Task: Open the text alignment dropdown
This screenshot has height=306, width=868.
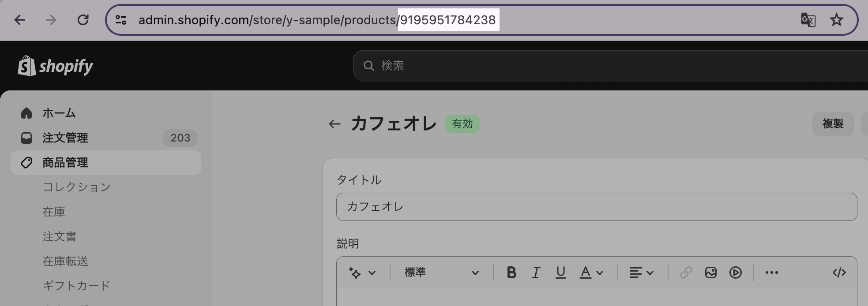Action: click(641, 272)
